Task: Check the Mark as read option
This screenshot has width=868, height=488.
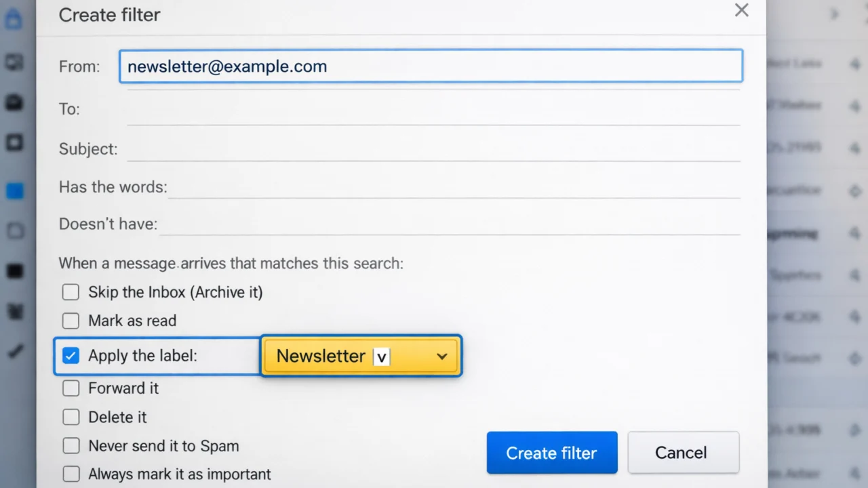Action: pyautogui.click(x=71, y=321)
